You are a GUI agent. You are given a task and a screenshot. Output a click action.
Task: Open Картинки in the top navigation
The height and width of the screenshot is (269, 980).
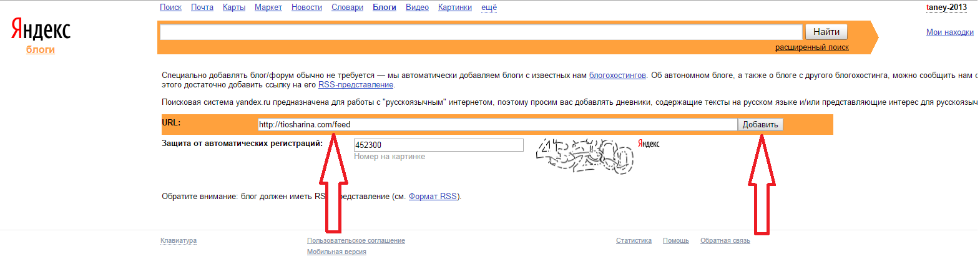tap(455, 7)
